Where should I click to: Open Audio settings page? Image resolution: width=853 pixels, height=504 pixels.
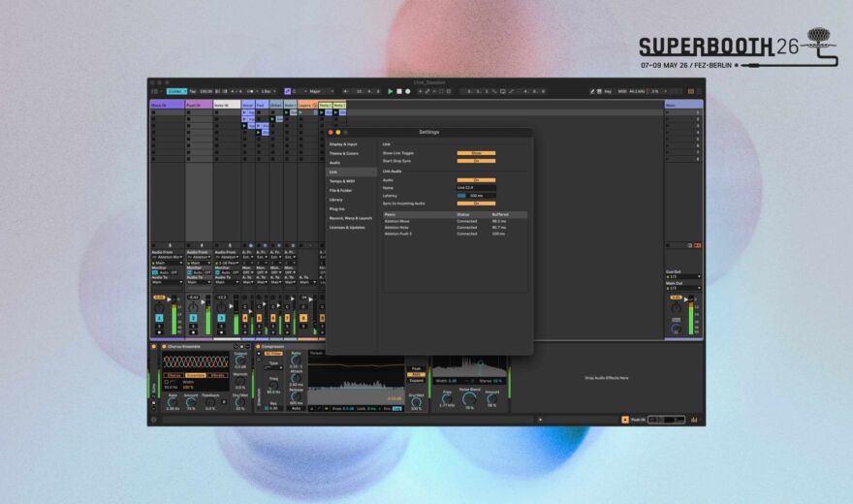pos(334,163)
